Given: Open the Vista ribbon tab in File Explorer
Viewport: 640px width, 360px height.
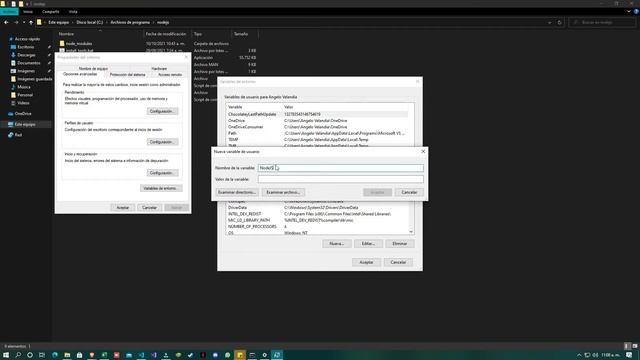Looking at the screenshot, I should click(73, 12).
